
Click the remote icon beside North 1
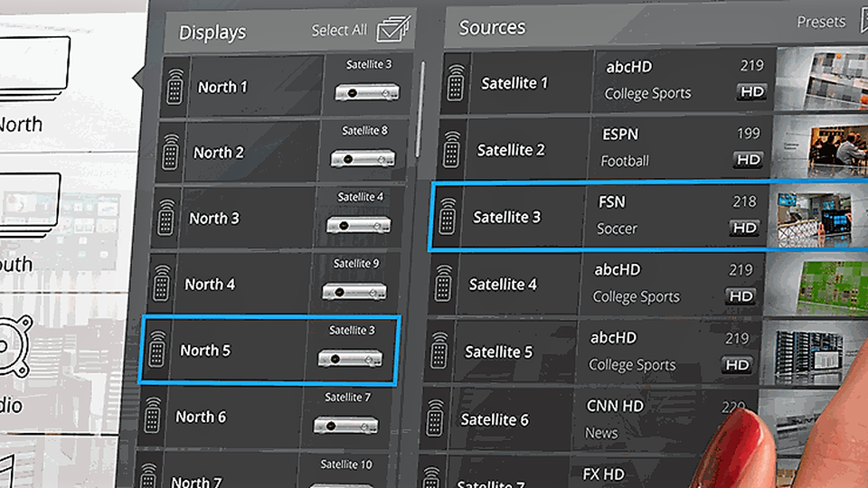pos(175,88)
